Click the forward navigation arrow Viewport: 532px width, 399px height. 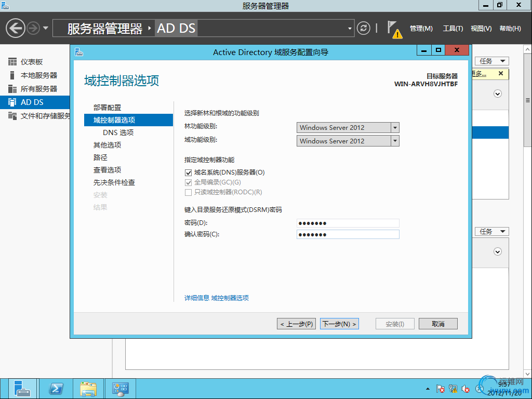click(x=33, y=28)
